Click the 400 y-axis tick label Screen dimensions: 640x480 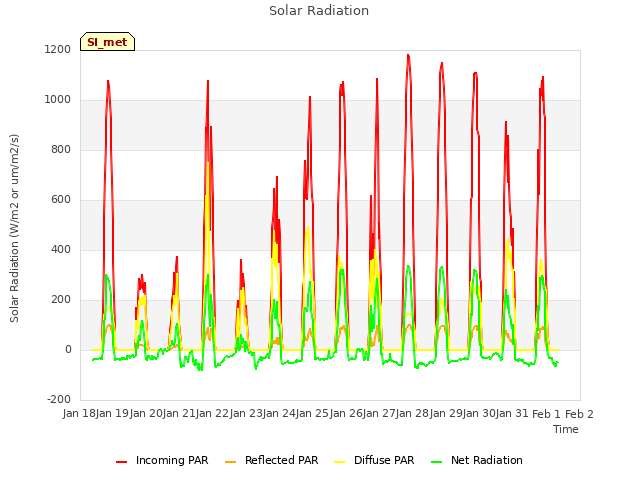[61, 250]
